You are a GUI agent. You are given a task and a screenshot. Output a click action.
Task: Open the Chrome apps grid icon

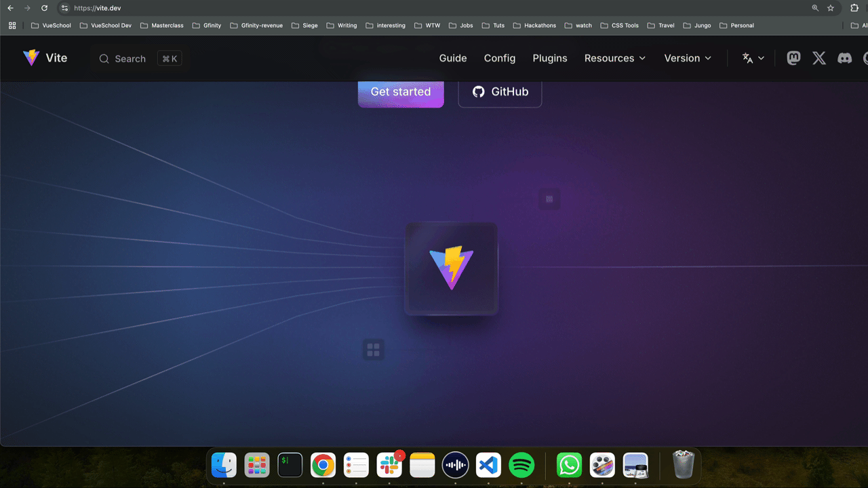coord(12,26)
